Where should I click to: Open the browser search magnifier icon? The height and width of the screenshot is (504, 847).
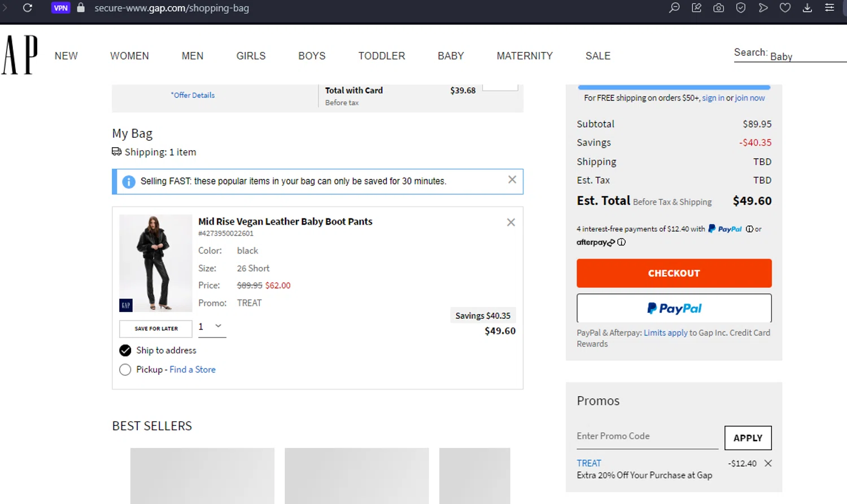coord(674,8)
